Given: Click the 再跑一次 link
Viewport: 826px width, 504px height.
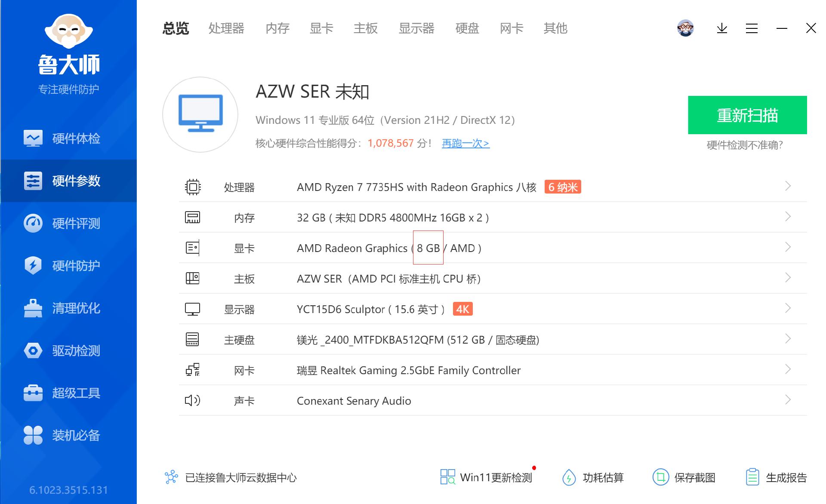Looking at the screenshot, I should coord(465,143).
